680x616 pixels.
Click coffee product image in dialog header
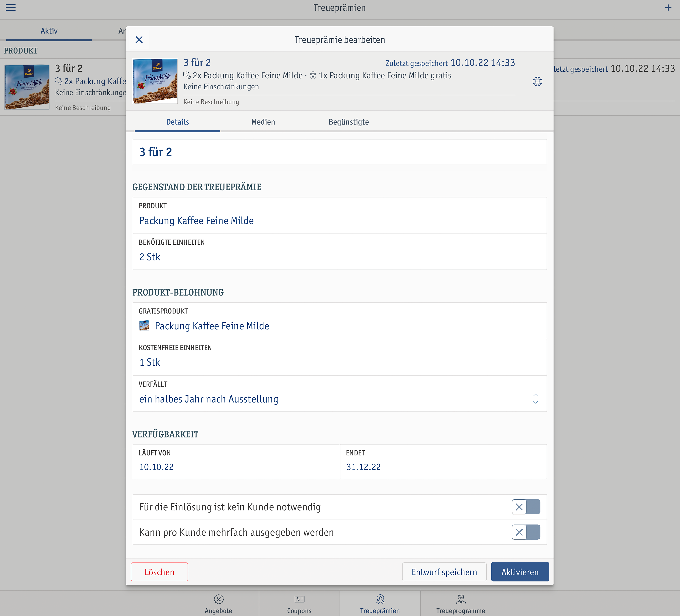pos(155,81)
